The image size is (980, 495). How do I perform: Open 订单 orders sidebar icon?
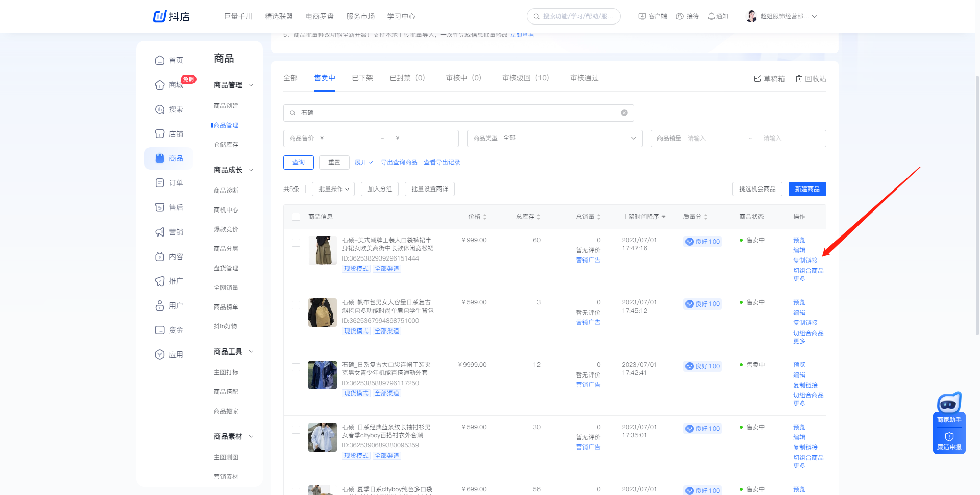click(x=160, y=183)
